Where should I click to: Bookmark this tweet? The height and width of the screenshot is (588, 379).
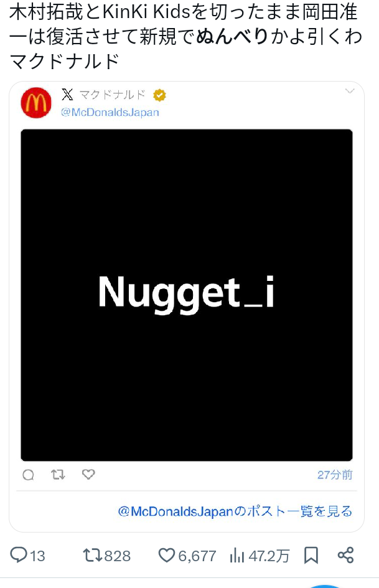point(311,556)
